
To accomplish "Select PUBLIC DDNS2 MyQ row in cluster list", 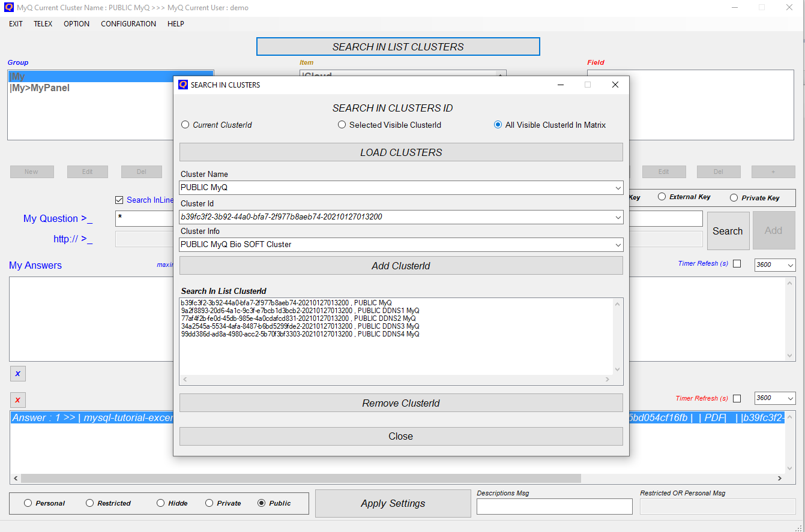I will pos(298,318).
